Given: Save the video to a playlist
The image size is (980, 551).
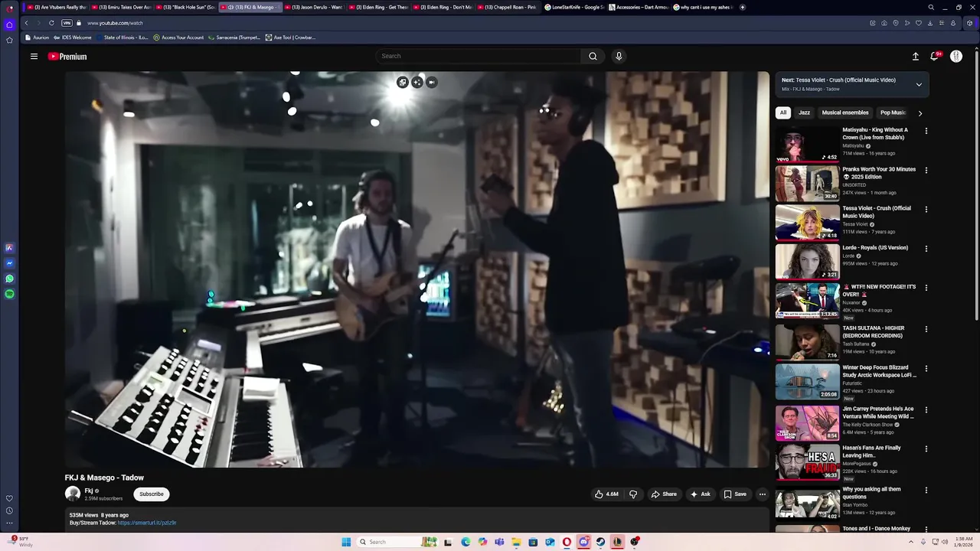Looking at the screenshot, I should pos(735,494).
